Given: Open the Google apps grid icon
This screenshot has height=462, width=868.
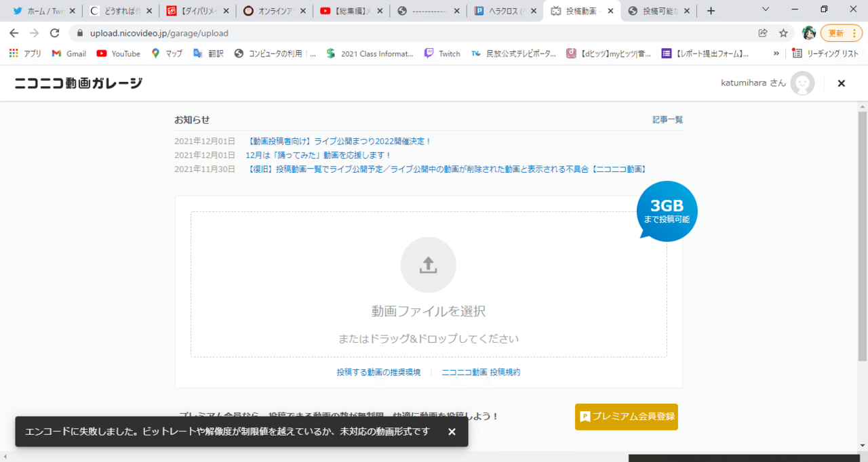Looking at the screenshot, I should (12, 53).
